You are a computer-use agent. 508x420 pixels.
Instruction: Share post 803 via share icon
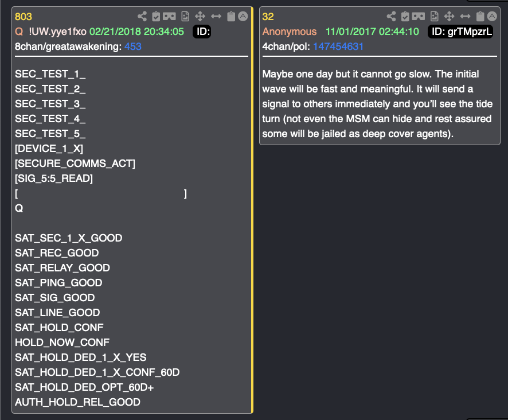tap(142, 16)
